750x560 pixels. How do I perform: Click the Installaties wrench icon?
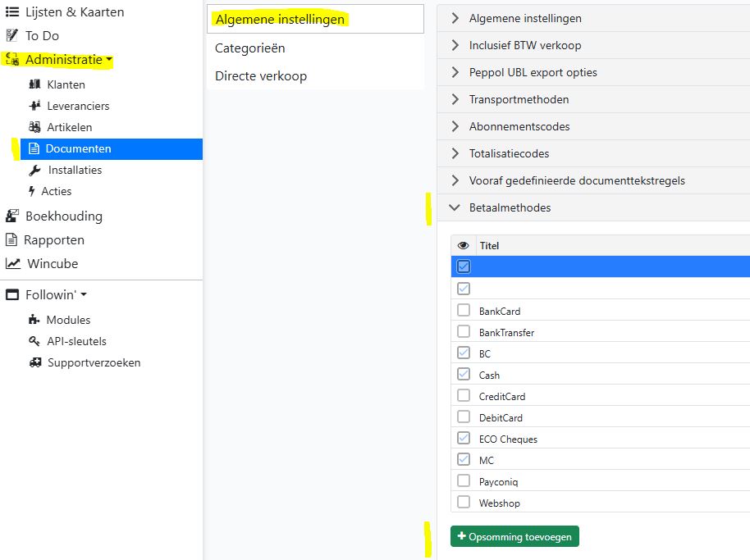pyautogui.click(x=34, y=170)
